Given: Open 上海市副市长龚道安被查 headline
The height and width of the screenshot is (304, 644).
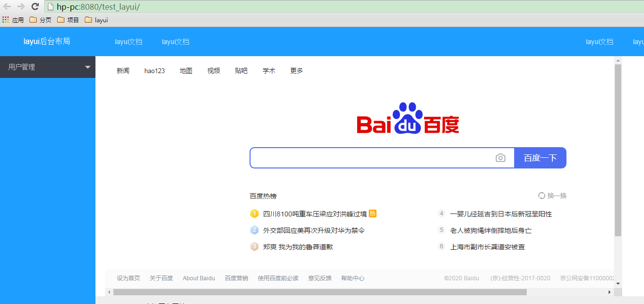Looking at the screenshot, I should pos(487,247).
